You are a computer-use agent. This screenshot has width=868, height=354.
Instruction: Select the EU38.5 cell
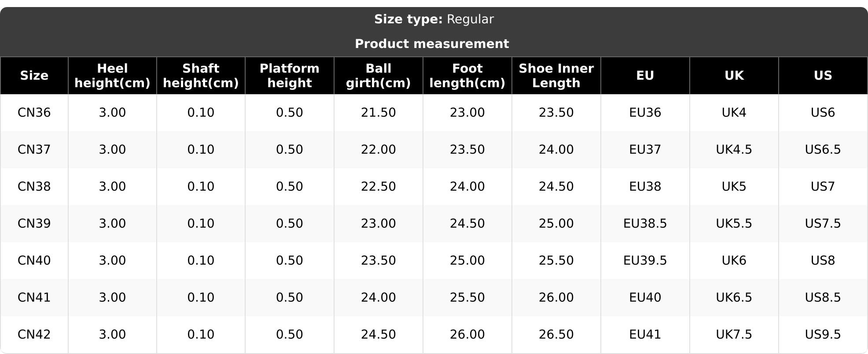click(x=645, y=224)
